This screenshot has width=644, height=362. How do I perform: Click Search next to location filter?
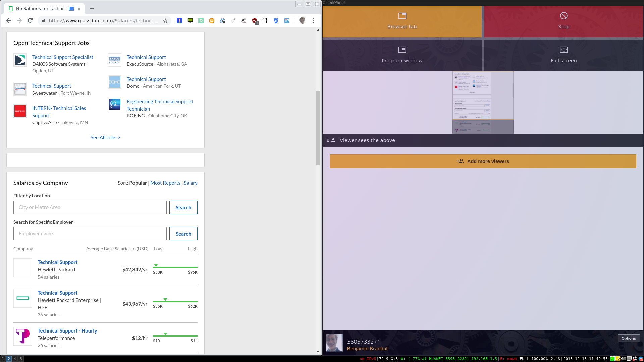pyautogui.click(x=183, y=207)
